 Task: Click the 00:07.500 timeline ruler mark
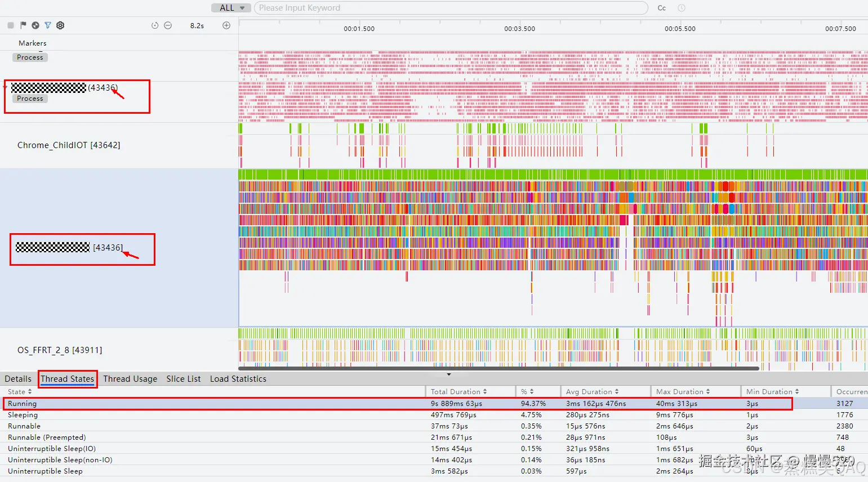coord(840,29)
